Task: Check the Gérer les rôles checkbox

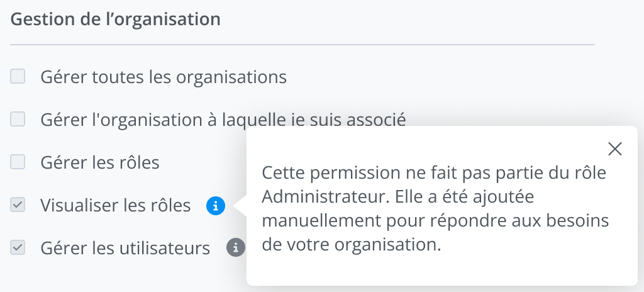Action: 18,162
